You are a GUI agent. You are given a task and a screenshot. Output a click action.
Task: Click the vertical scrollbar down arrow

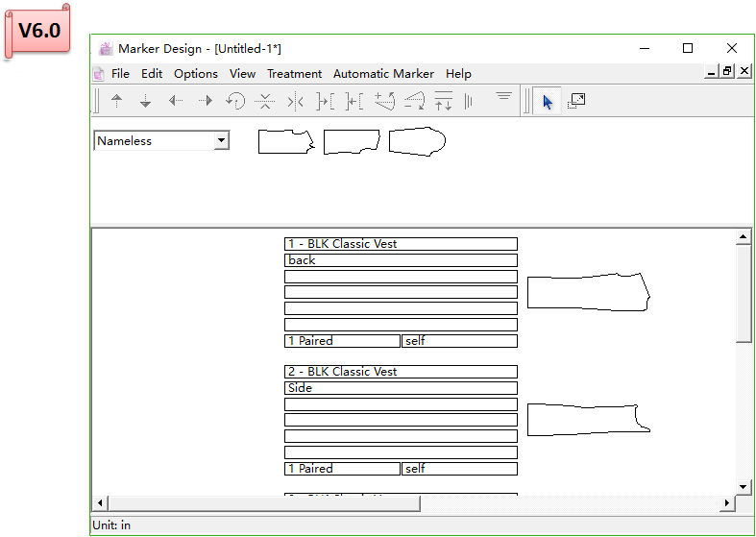click(x=743, y=487)
